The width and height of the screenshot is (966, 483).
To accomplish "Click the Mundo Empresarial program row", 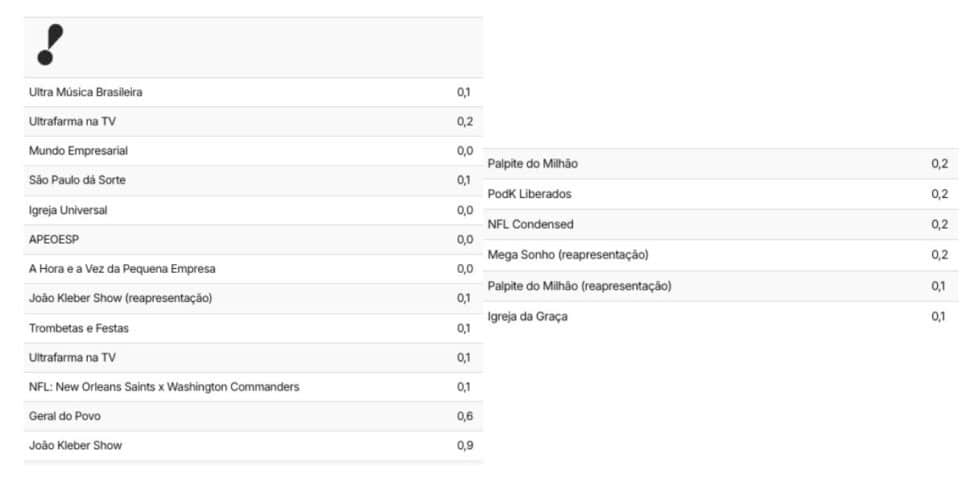I will click(253, 151).
